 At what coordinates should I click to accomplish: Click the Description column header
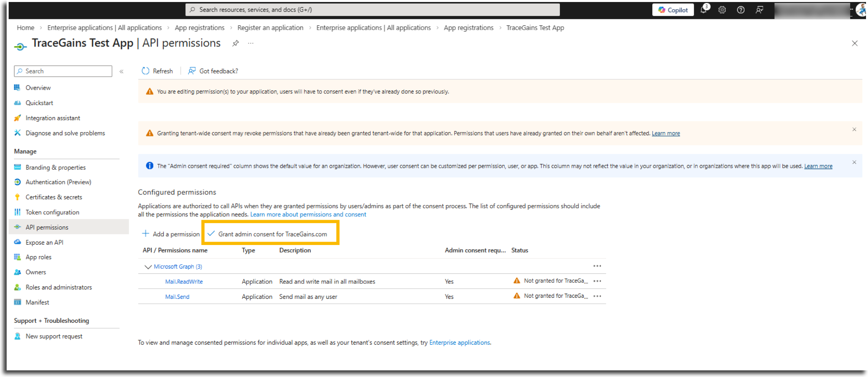click(x=295, y=251)
